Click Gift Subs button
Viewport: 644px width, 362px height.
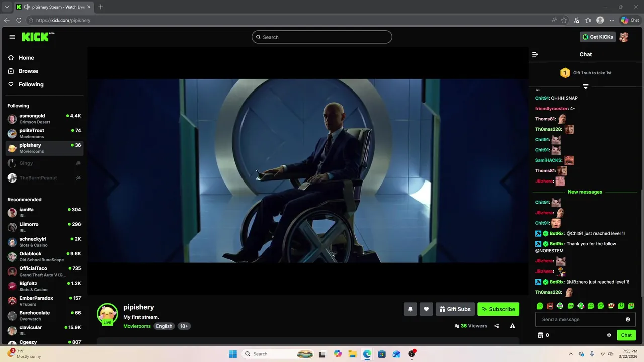(x=455, y=309)
